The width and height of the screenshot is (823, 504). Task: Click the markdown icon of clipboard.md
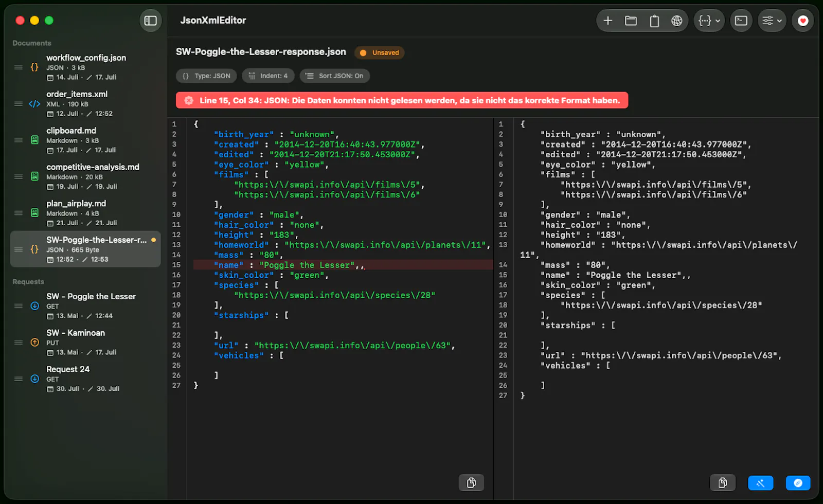pyautogui.click(x=34, y=140)
